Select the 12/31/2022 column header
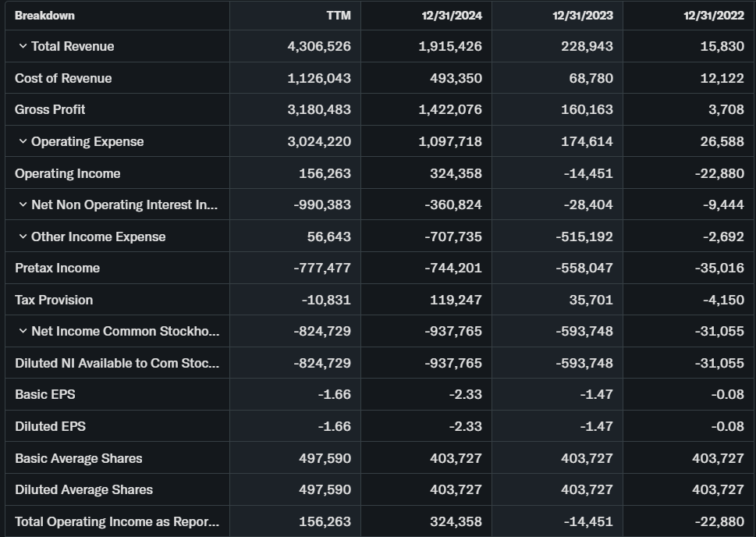 714,16
